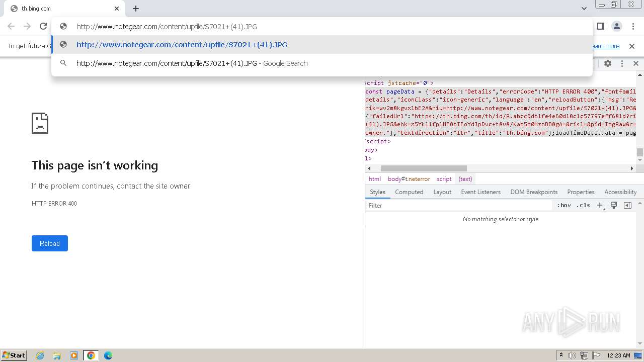The image size is (644, 362).
Task: Click the browser back arrow
Action: coord(11,26)
